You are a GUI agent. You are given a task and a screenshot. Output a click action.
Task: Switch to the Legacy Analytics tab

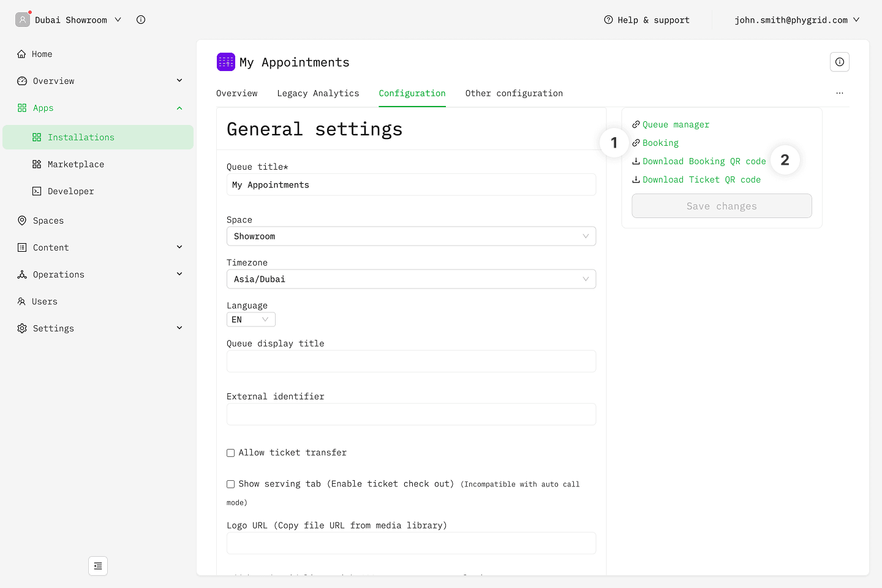coord(318,93)
